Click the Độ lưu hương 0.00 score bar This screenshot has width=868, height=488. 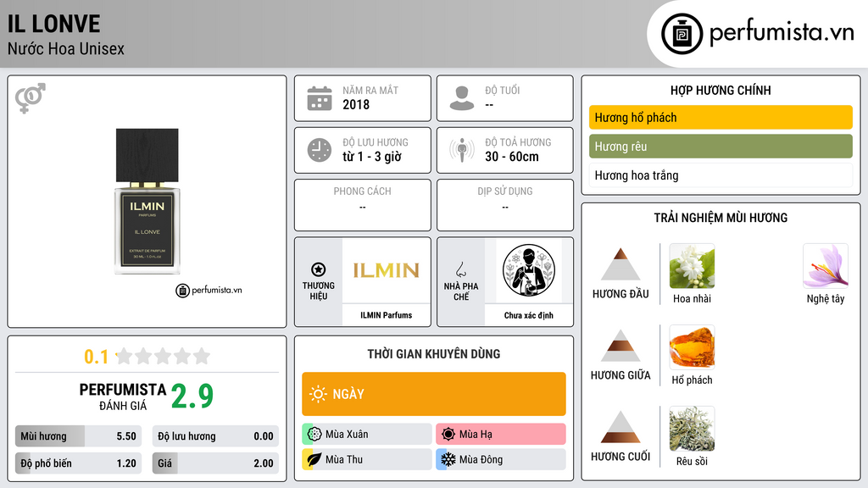pyautogui.click(x=215, y=436)
